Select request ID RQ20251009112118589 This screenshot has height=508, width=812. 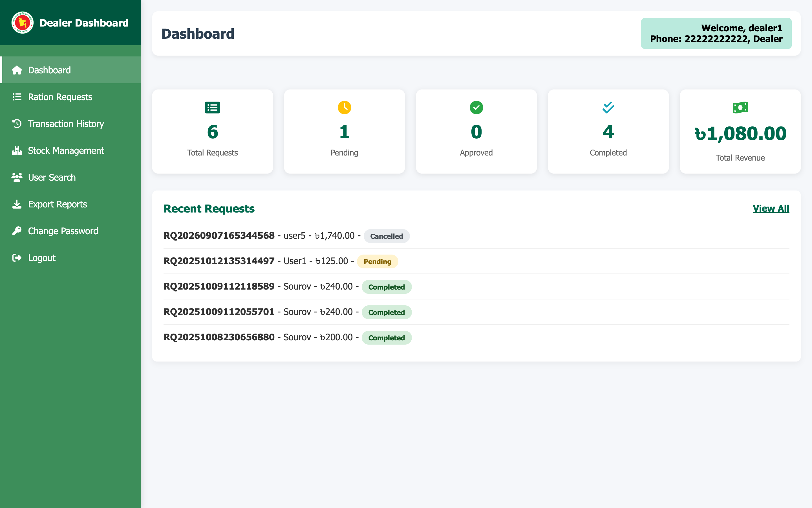click(x=219, y=286)
